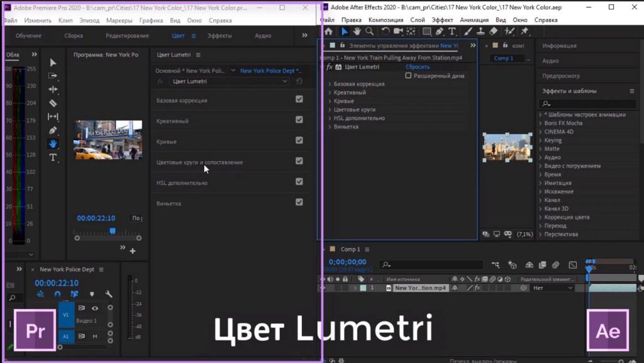This screenshot has height=363, width=644.
Task: Click the add marker icon in Premiere timeline
Action: 92,294
